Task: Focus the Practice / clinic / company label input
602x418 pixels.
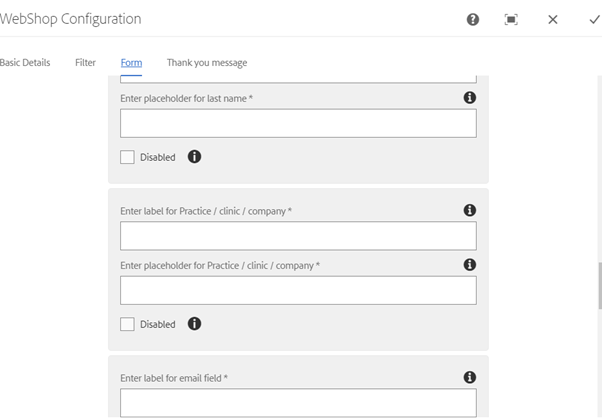Action: (298, 236)
